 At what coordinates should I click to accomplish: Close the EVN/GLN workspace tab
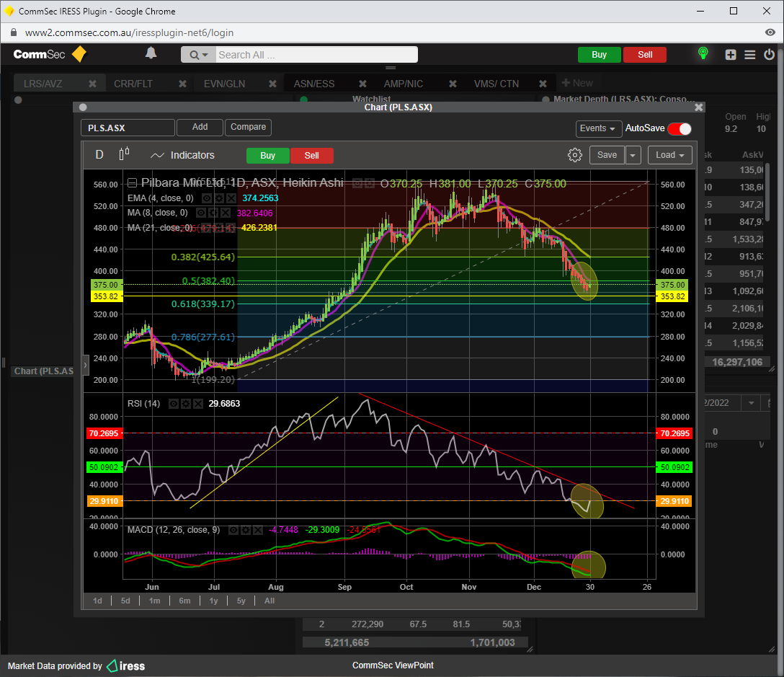pyautogui.click(x=272, y=84)
